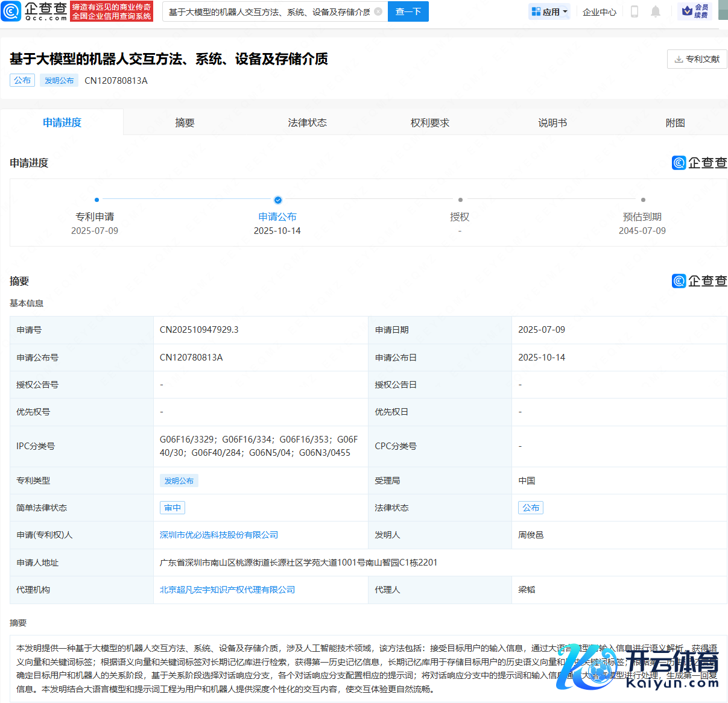Open the mobile phone app icon
Screen dimensions: 728x703
[634, 11]
